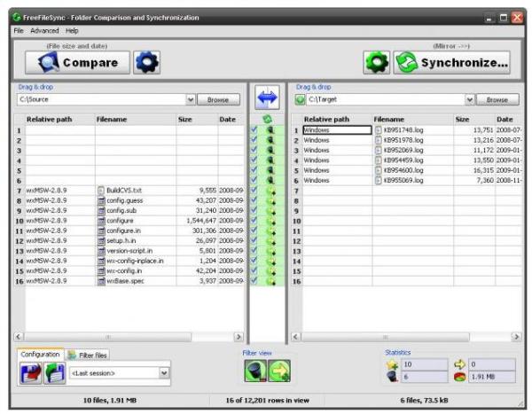The height and width of the screenshot is (414, 532).
Task: Click file icon of BuildCVS.txt
Action: tap(101, 191)
